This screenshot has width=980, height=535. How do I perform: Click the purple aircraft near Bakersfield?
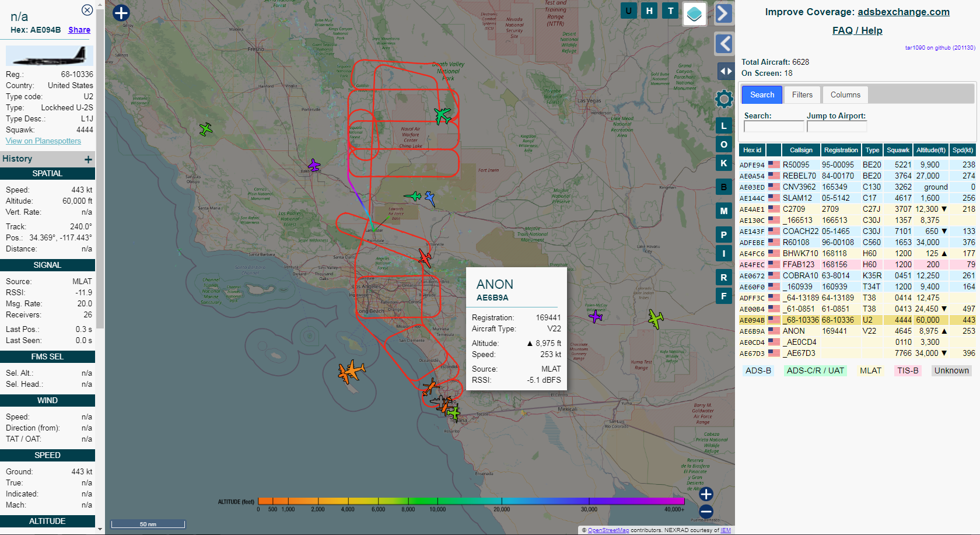(x=314, y=166)
